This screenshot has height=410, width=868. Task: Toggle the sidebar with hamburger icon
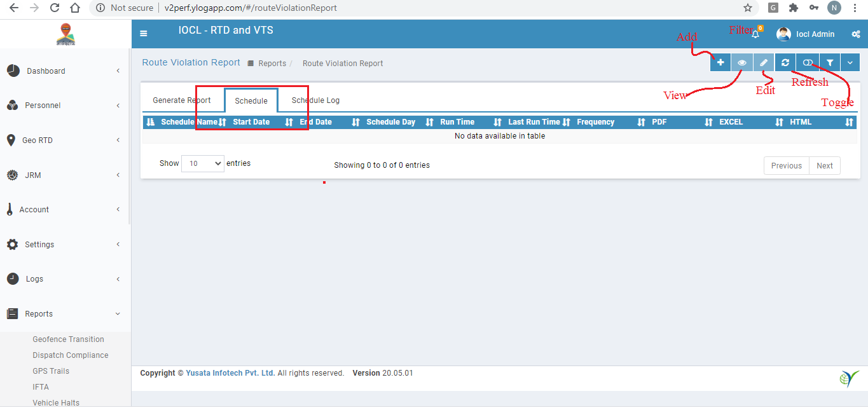(x=144, y=34)
